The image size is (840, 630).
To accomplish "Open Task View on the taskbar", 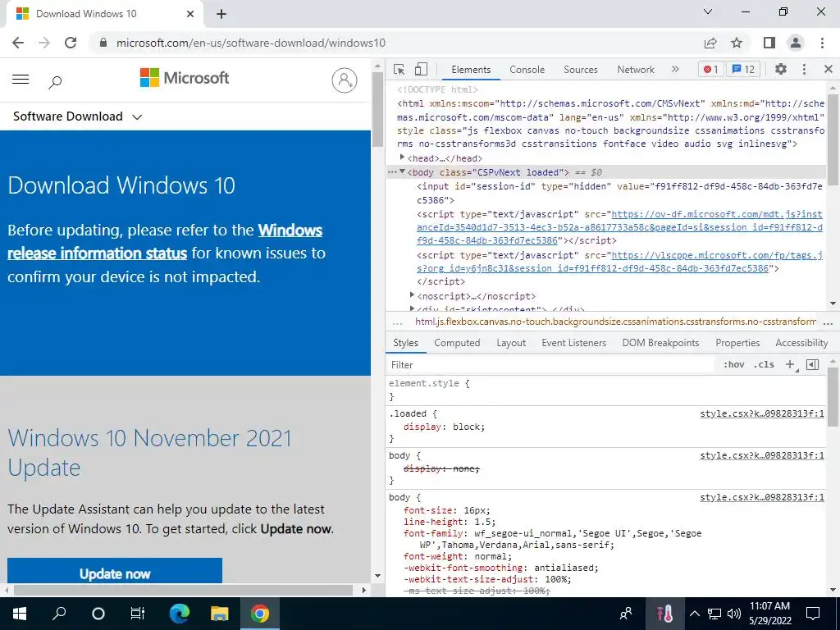I will pos(138,614).
